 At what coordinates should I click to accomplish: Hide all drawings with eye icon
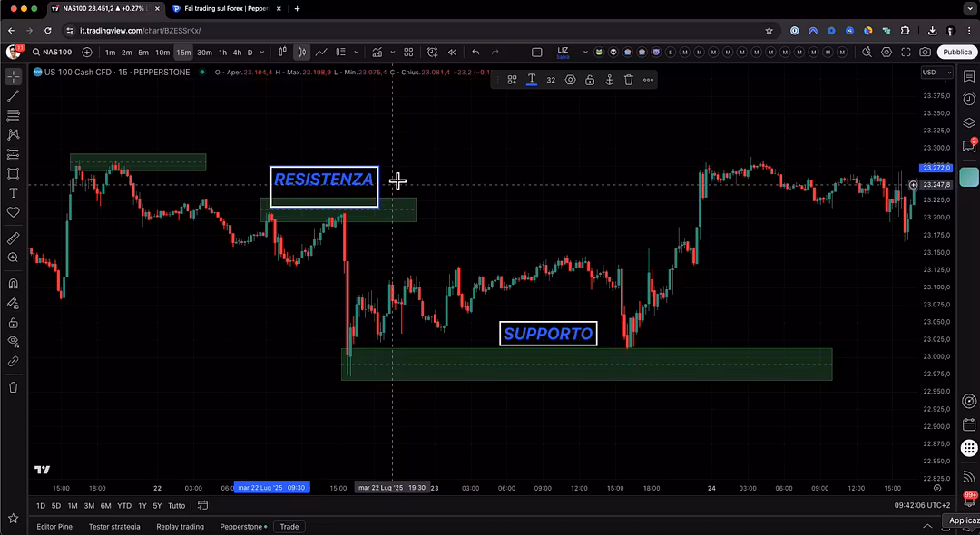pos(14,341)
